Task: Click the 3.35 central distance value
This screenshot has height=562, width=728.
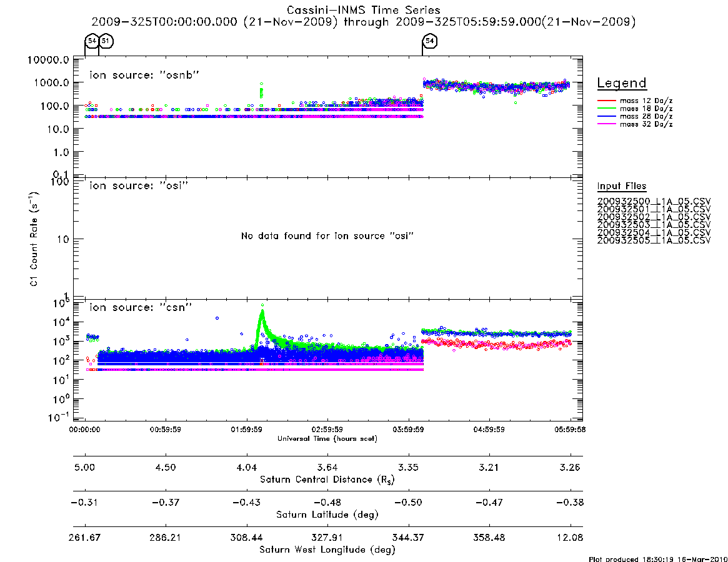Action: (408, 467)
